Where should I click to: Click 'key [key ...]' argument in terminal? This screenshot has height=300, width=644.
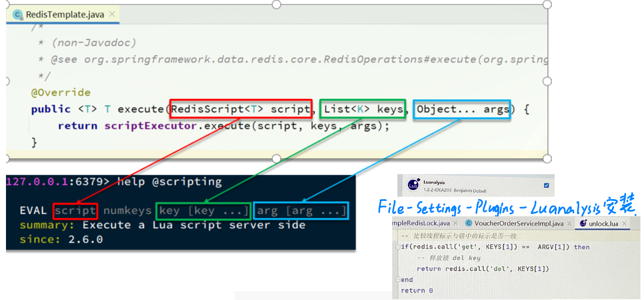coord(203,211)
